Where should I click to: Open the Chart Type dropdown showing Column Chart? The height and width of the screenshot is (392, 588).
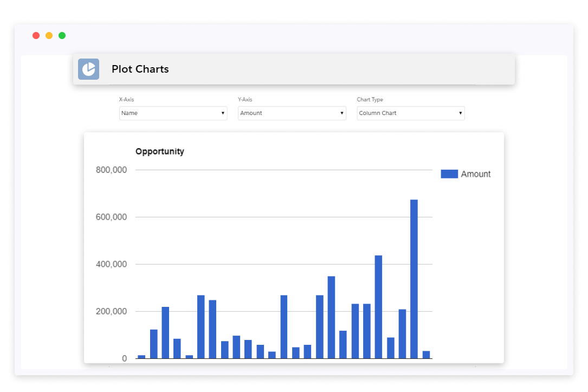[x=410, y=113]
